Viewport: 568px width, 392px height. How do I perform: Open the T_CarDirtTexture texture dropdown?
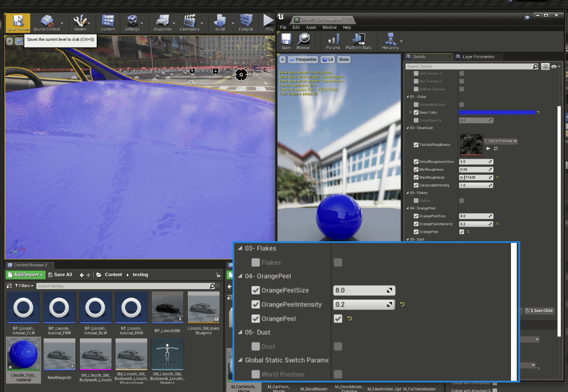(x=501, y=141)
